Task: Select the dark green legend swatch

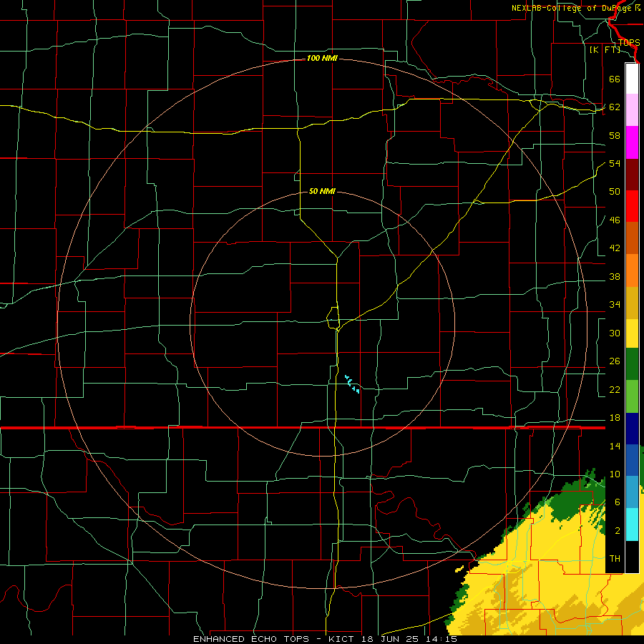Action: (x=632, y=364)
